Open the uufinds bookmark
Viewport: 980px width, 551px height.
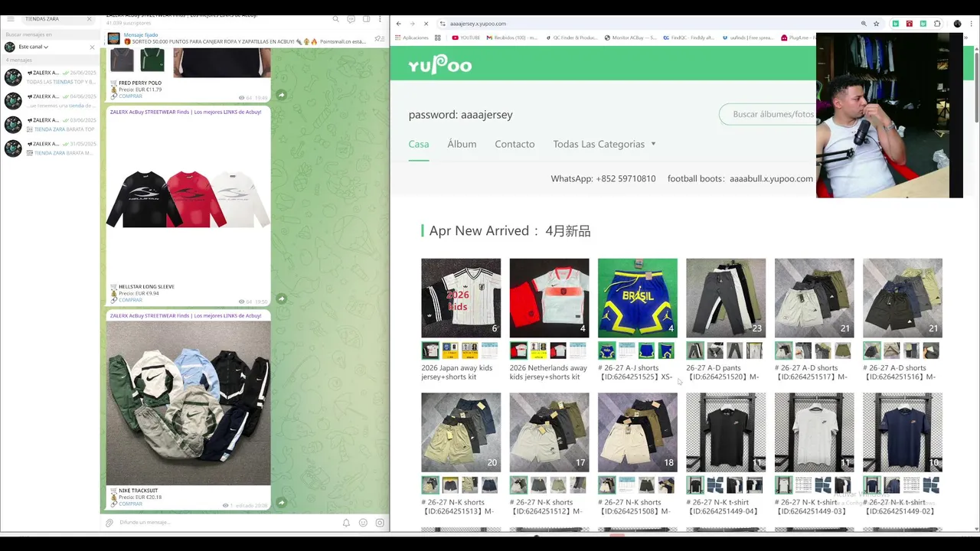(x=748, y=37)
